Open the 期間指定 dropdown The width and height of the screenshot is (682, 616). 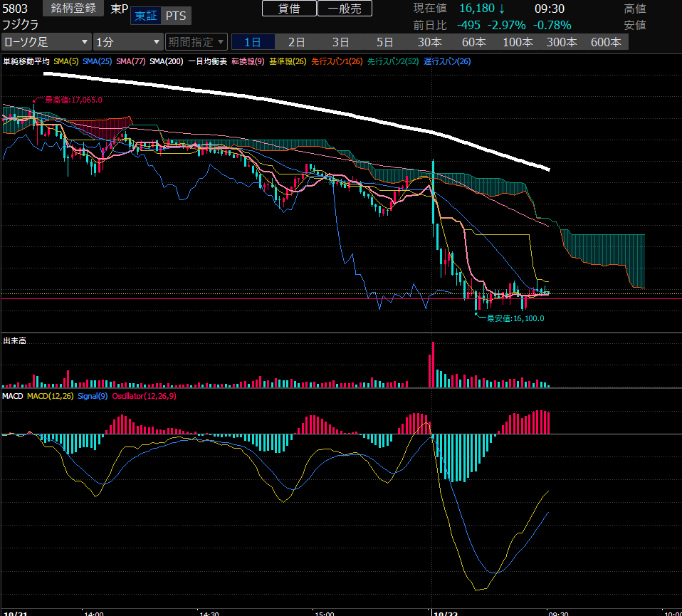pyautogui.click(x=196, y=42)
